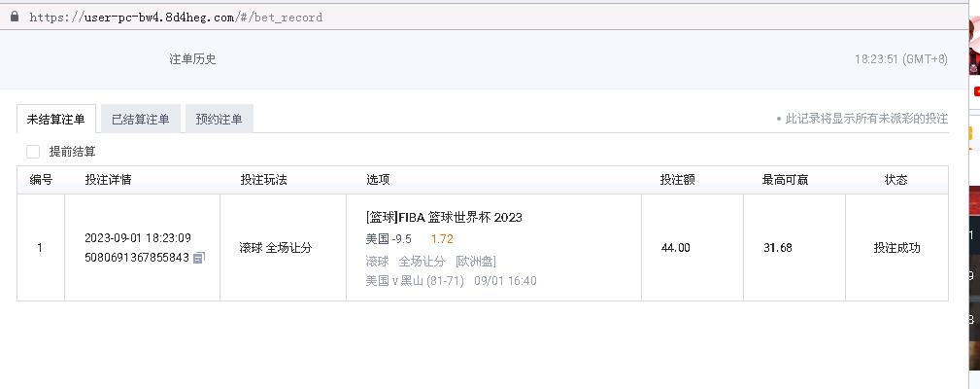Toggle the 提前结算 checkbox

(x=33, y=152)
